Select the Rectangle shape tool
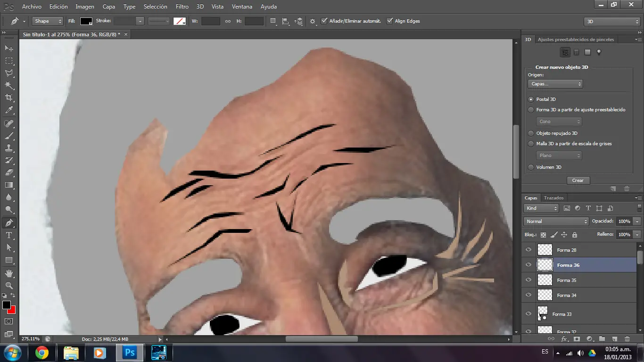This screenshot has width=644, height=362. (x=9, y=260)
